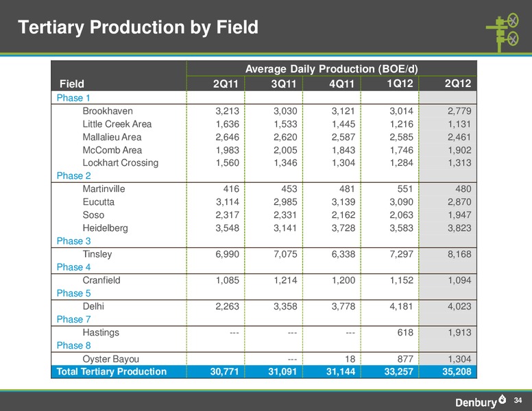
Task: Select the Eucutta field name
Action: 99,202
